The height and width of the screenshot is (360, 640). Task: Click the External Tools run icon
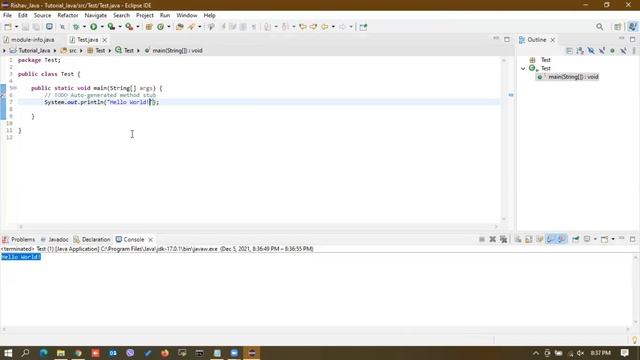(x=129, y=27)
